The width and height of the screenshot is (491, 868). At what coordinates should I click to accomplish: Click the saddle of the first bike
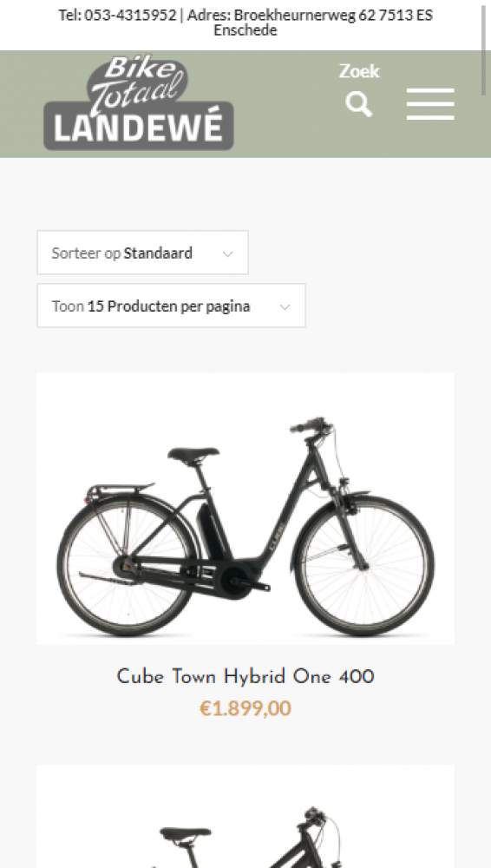pos(193,454)
